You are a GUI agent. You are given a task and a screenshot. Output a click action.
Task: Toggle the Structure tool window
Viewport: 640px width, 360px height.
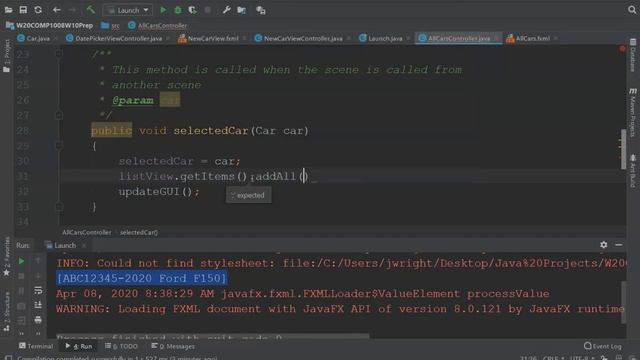click(7, 311)
